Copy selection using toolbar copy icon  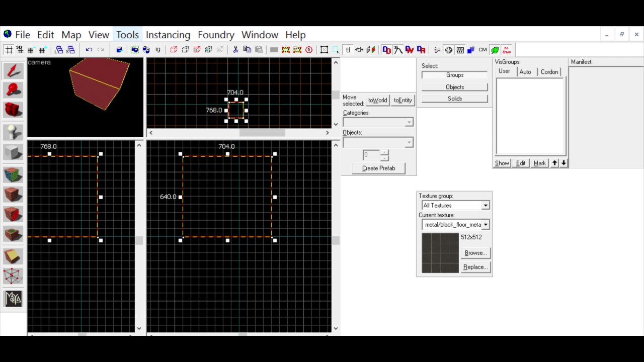point(247,50)
